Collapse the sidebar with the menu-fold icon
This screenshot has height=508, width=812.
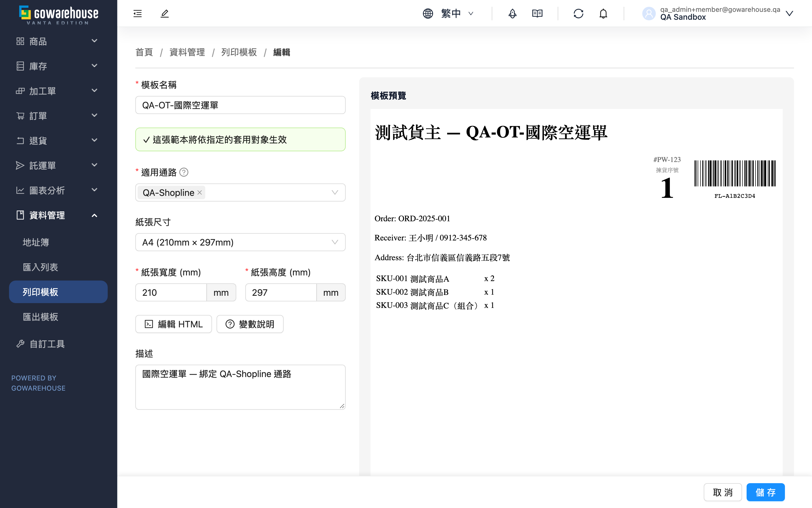pos(138,14)
